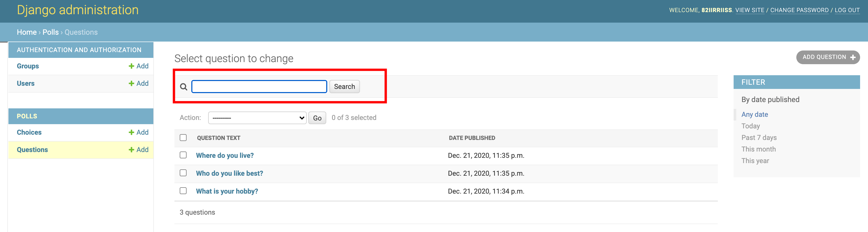Sort by QUESTION TEXT column header
The width and height of the screenshot is (868, 232).
219,138
